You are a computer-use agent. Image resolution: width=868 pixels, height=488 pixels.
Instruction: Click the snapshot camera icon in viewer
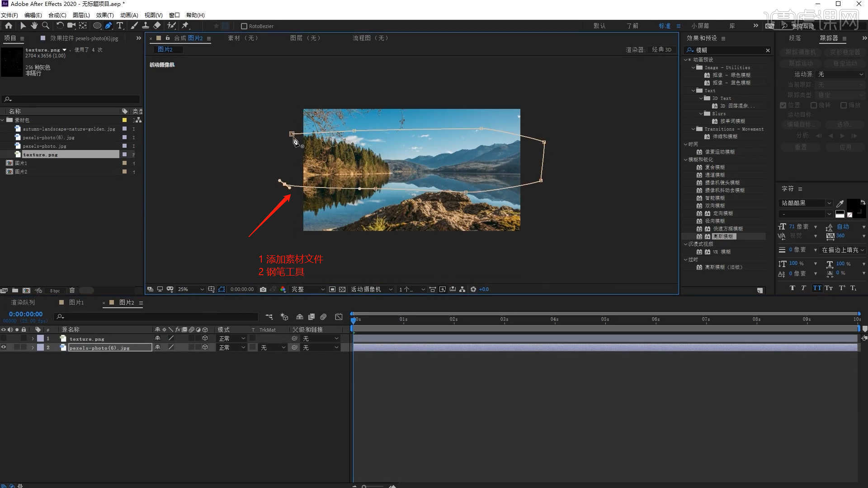263,289
